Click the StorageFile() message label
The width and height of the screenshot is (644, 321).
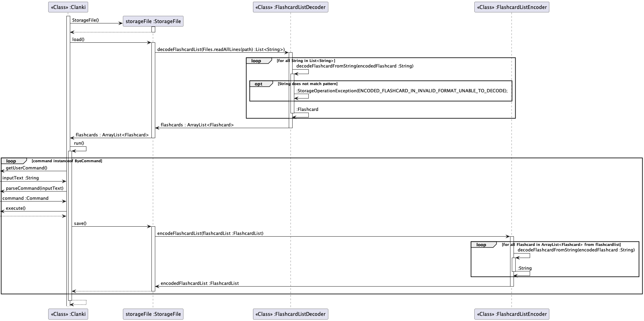click(85, 20)
